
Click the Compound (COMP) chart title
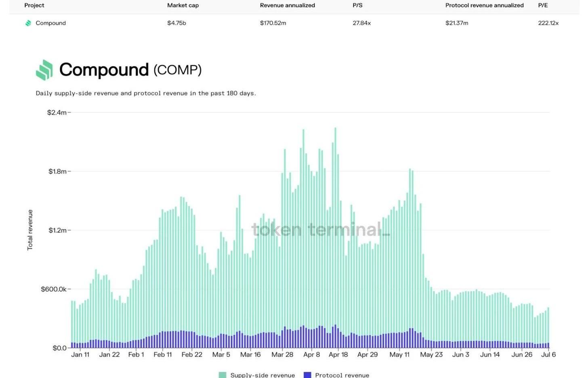click(x=130, y=70)
